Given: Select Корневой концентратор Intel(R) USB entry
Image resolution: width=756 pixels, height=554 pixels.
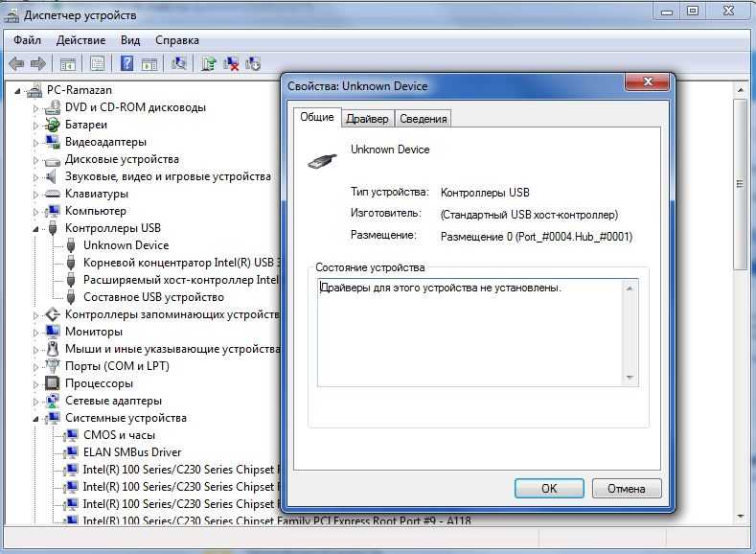Looking at the screenshot, I should [181, 263].
